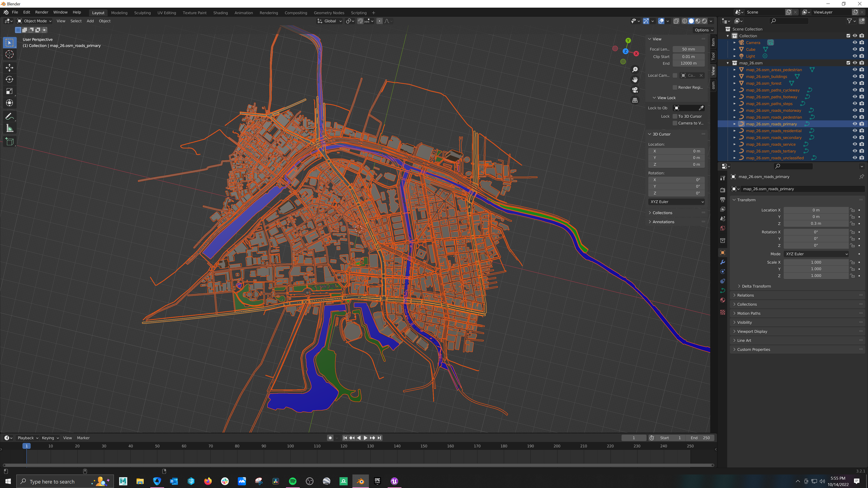Play the animation in timeline
The width and height of the screenshot is (868, 488).
click(x=365, y=438)
